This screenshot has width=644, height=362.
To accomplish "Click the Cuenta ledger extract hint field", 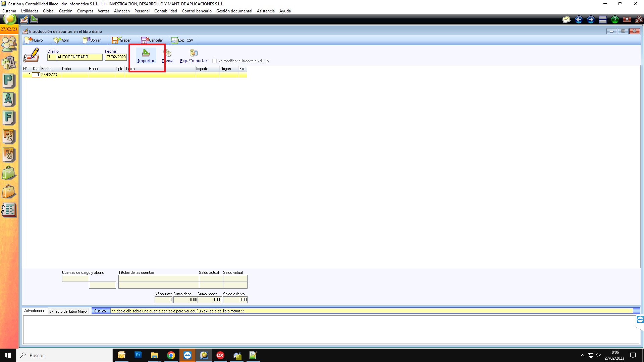I will (371, 311).
